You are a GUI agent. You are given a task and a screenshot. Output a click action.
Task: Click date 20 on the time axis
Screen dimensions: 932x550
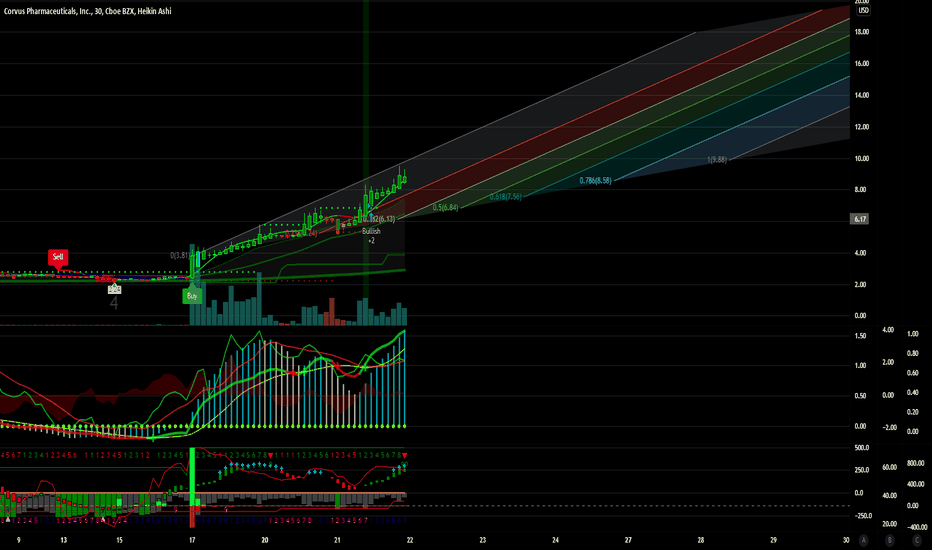click(x=265, y=540)
